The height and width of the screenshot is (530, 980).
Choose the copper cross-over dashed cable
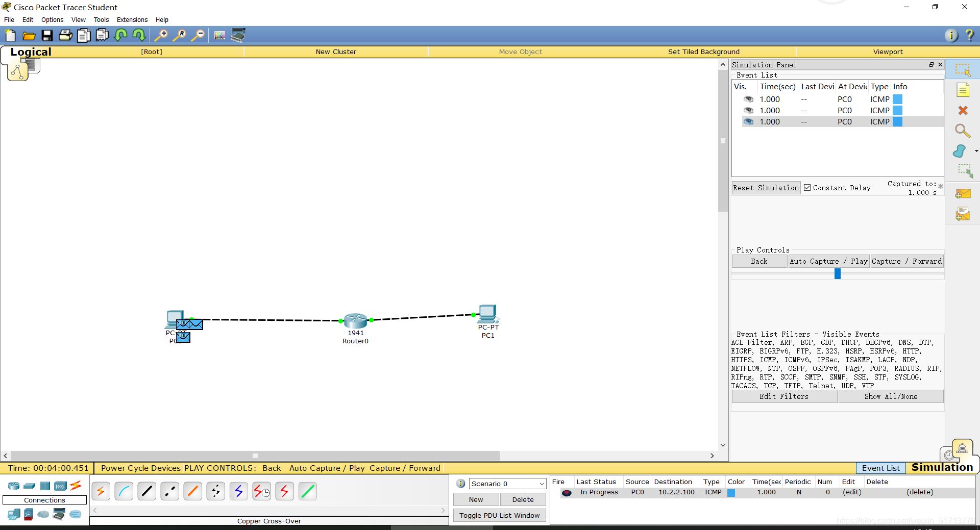coord(170,491)
